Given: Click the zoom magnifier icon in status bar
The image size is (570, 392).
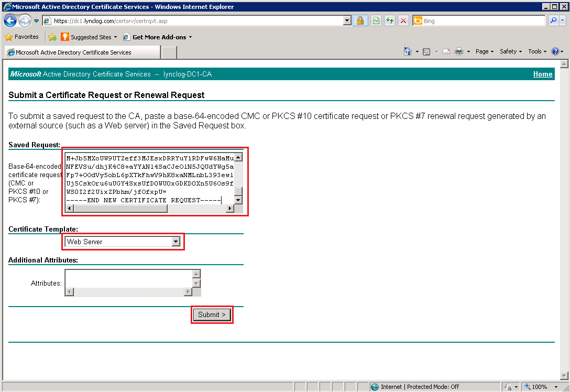Looking at the screenshot, I should point(527,387).
